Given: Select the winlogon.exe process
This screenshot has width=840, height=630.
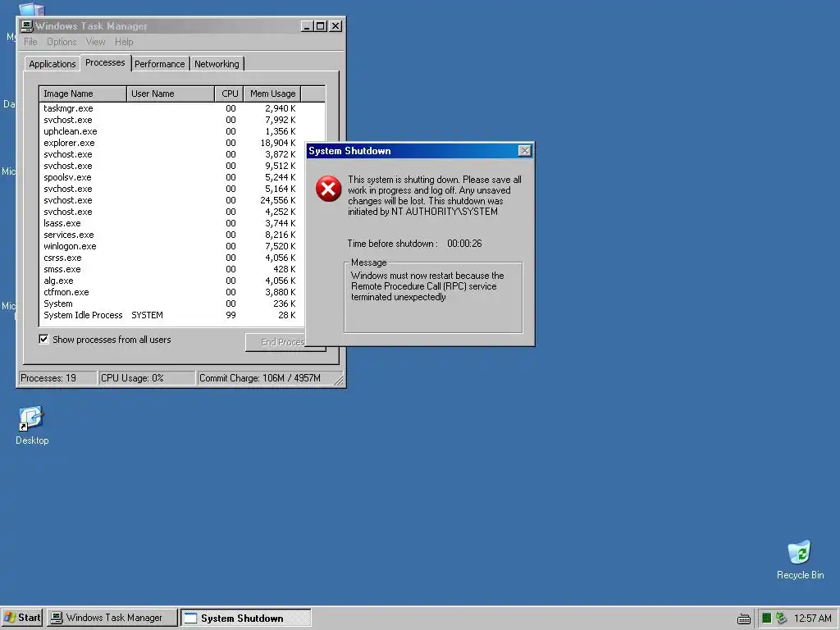Looking at the screenshot, I should [171, 246].
